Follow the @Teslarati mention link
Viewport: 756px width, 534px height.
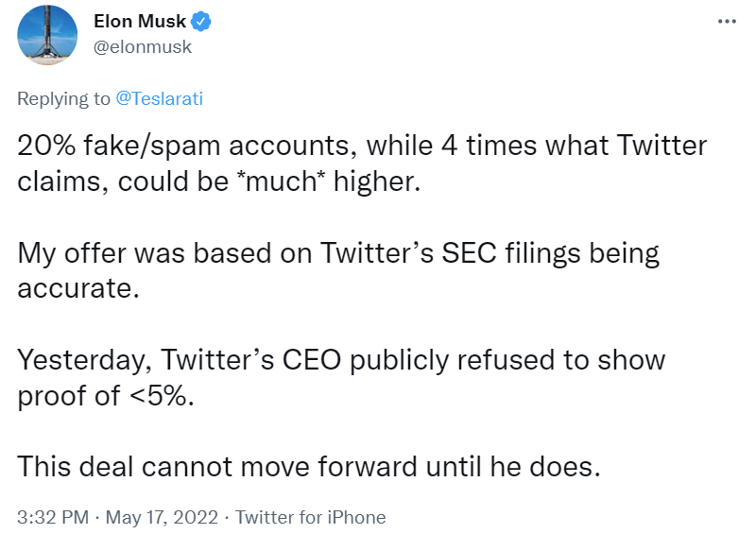click(159, 98)
